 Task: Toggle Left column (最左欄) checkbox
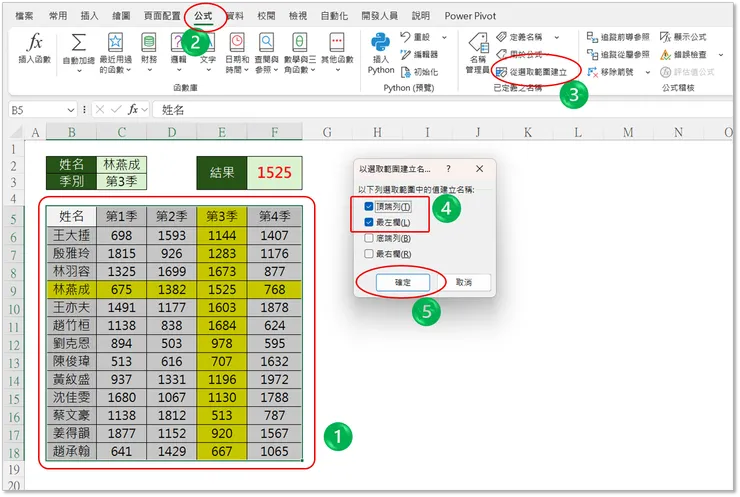pos(369,222)
